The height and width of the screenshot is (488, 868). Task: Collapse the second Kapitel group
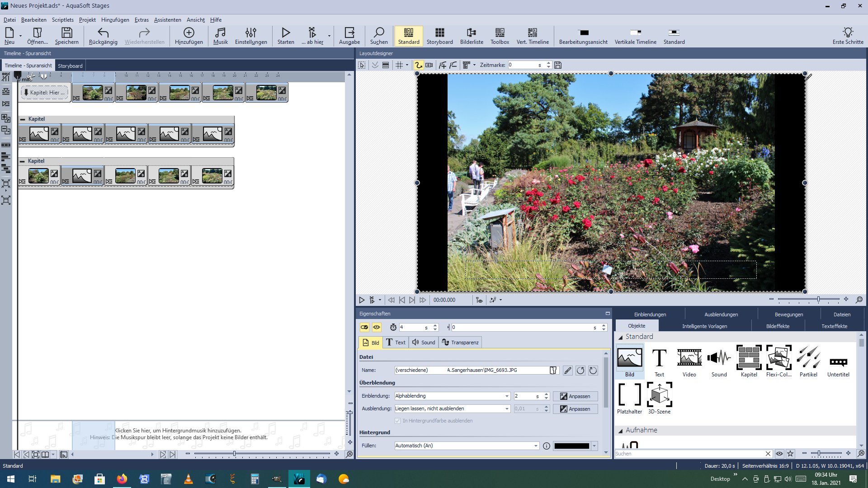click(x=22, y=161)
